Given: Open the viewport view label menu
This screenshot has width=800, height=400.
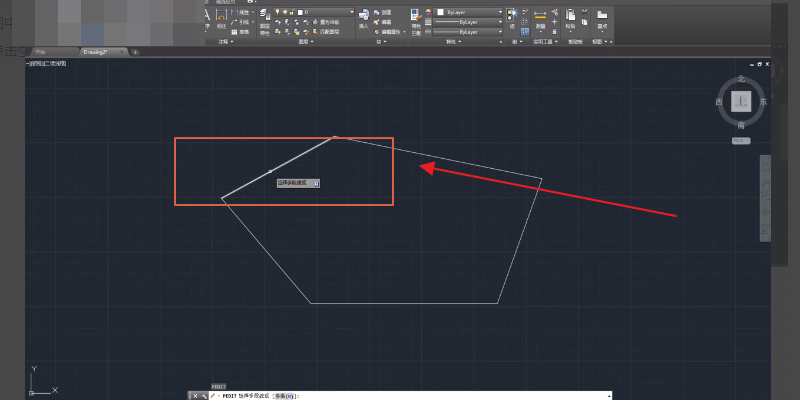Looking at the screenshot, I should [46, 63].
